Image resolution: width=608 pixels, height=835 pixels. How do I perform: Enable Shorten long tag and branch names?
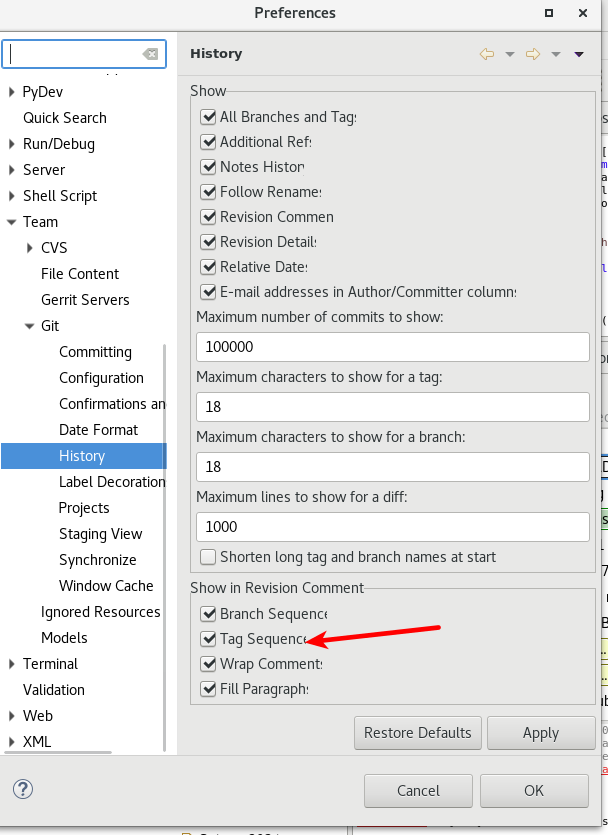point(208,557)
